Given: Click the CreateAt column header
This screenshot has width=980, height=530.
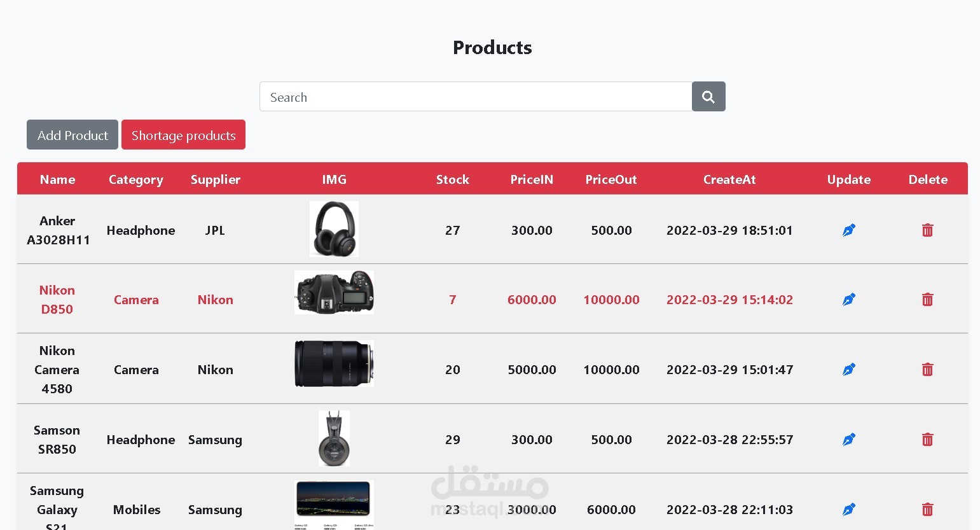Looking at the screenshot, I should tap(729, 179).
